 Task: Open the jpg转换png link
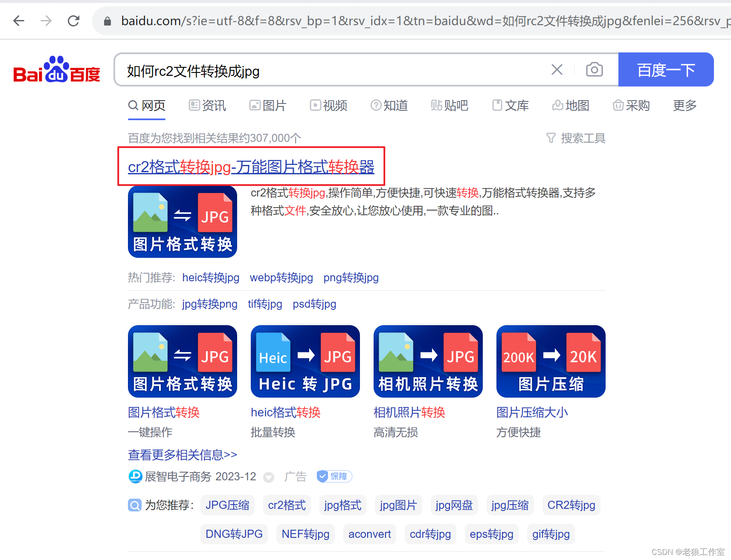point(210,304)
